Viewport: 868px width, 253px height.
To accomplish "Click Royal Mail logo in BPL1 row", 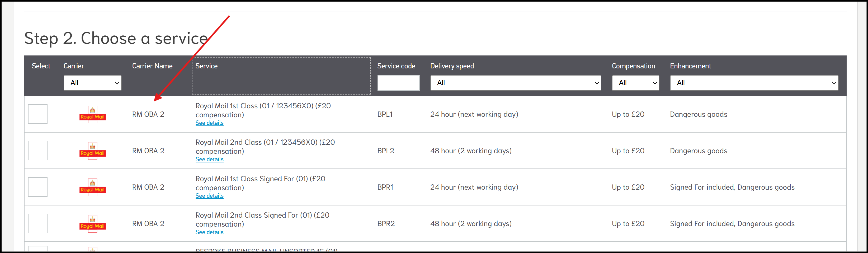I will pos(92,115).
